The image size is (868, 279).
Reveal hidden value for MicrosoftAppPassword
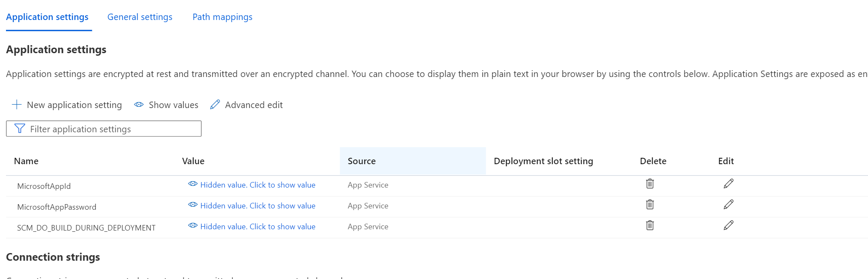[257, 206]
